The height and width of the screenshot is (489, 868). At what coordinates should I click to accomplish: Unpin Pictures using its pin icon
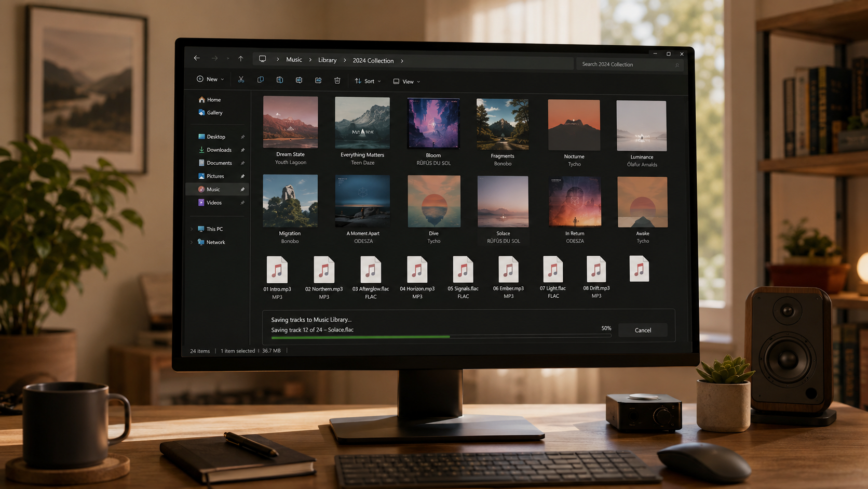coord(242,176)
